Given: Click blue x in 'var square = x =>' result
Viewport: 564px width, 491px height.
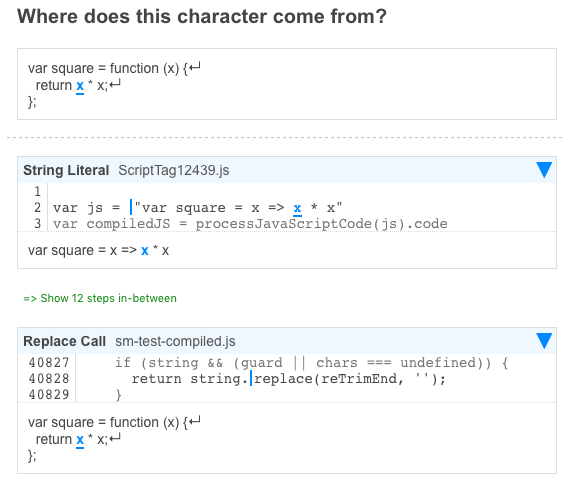Looking at the screenshot, I should pos(145,250).
